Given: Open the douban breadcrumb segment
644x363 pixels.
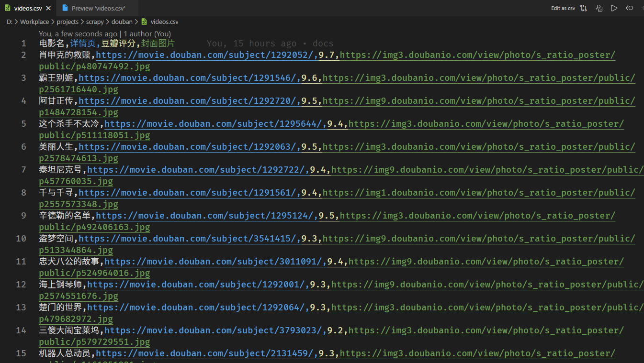Looking at the screenshot, I should [x=122, y=22].
